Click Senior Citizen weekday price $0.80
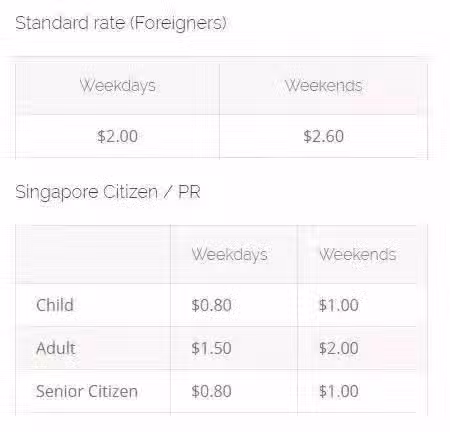This screenshot has height=432, width=450. [212, 391]
